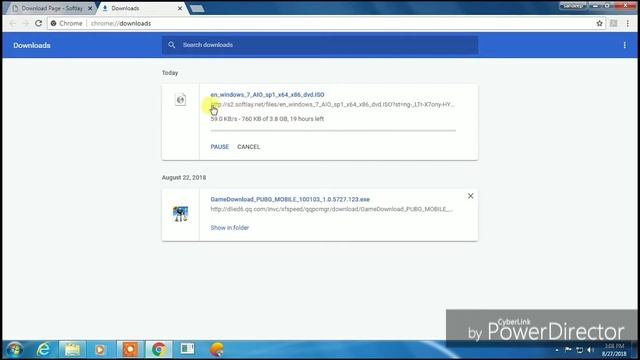Screen dimensions: 640x360
Task: Click Search downloads field
Action: click(320, 45)
